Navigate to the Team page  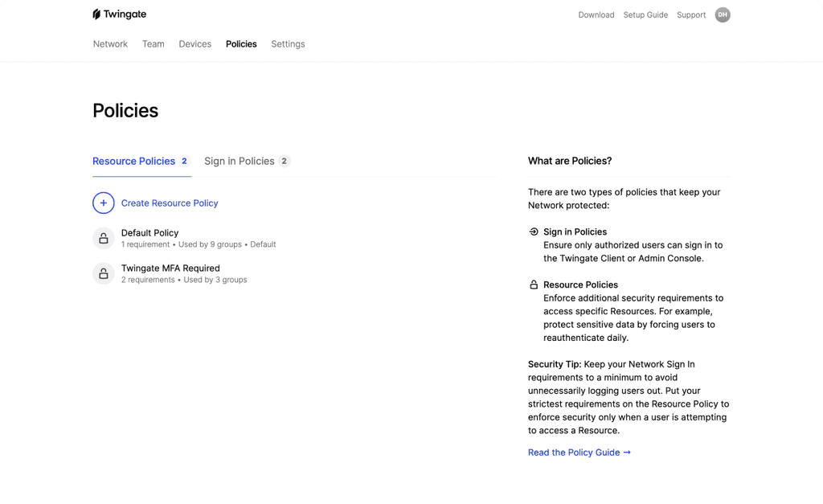153,44
